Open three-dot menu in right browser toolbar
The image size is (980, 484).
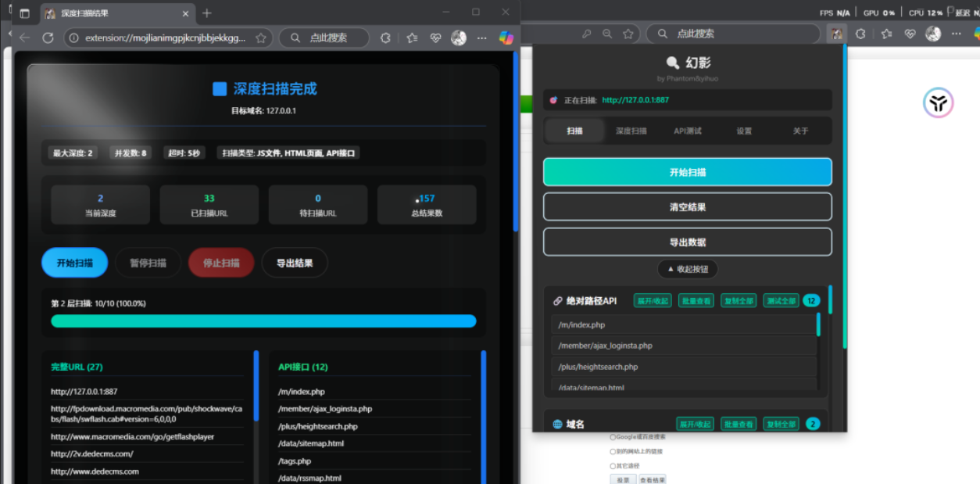point(955,34)
